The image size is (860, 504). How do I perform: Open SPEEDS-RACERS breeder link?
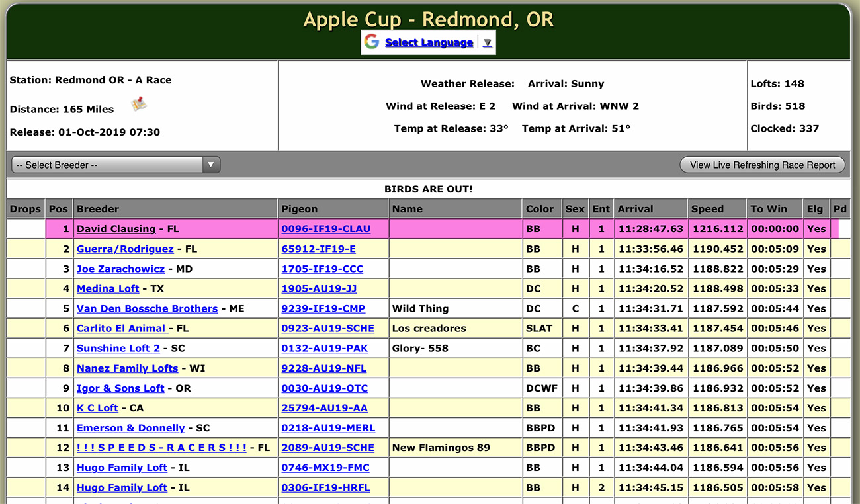[161, 447]
